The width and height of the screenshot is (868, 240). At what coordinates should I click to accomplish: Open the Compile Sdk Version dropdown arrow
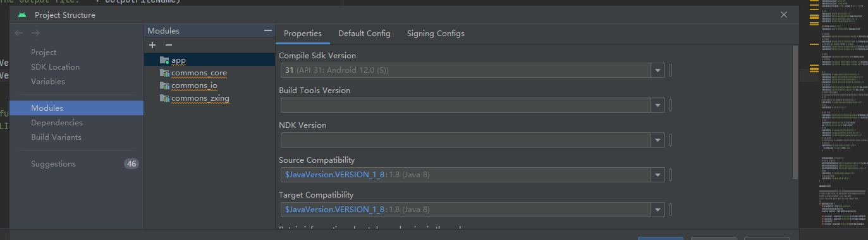pos(658,70)
